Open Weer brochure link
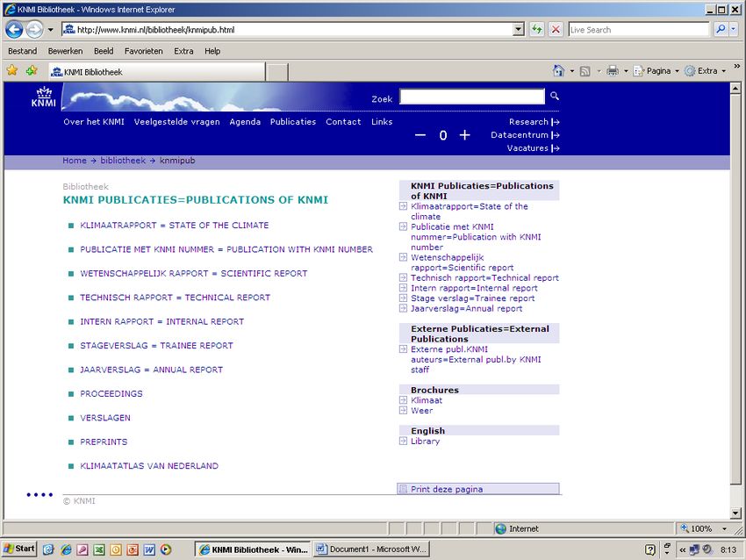Screen dimensions: 746x560 pyautogui.click(x=422, y=411)
